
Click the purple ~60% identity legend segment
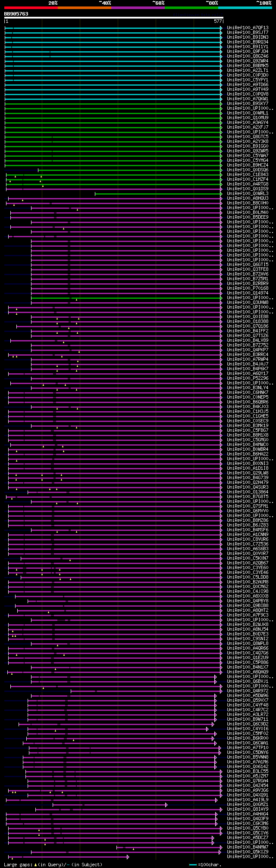[x=138, y=8]
